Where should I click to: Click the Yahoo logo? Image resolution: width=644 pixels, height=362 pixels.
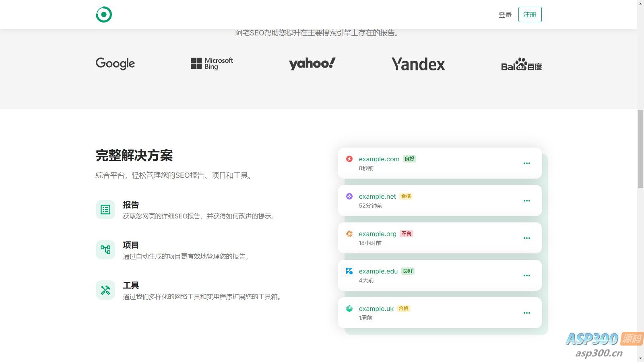click(312, 64)
